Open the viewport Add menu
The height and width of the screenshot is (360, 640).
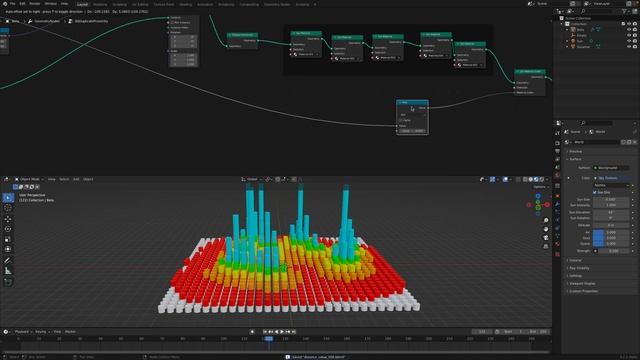76,179
